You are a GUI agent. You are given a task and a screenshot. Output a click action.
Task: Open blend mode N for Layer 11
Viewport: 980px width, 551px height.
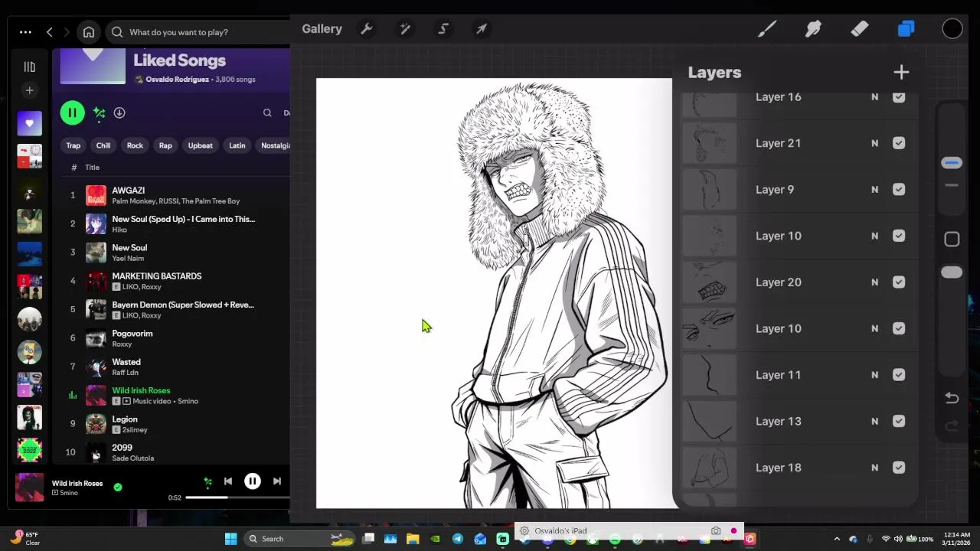(874, 375)
